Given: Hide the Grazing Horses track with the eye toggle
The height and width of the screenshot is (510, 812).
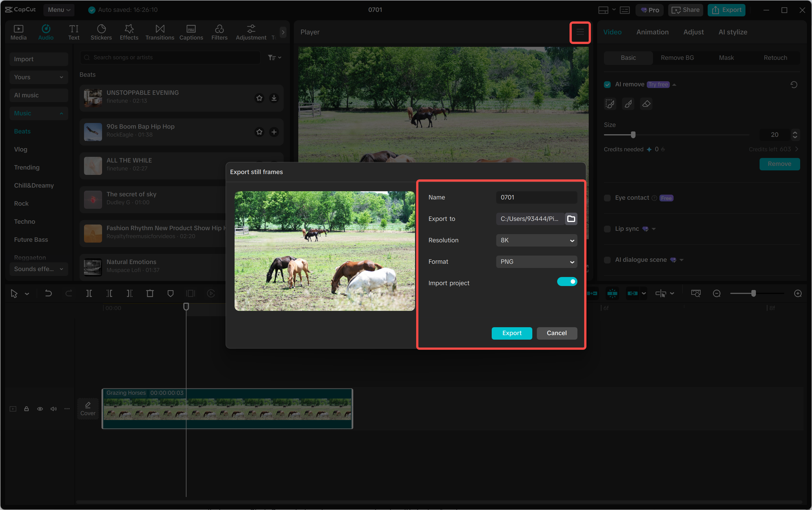Looking at the screenshot, I should point(40,408).
